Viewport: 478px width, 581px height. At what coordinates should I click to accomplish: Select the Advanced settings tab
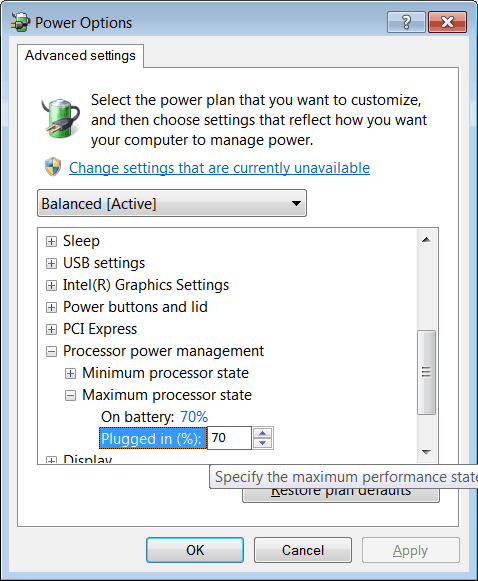click(x=80, y=56)
